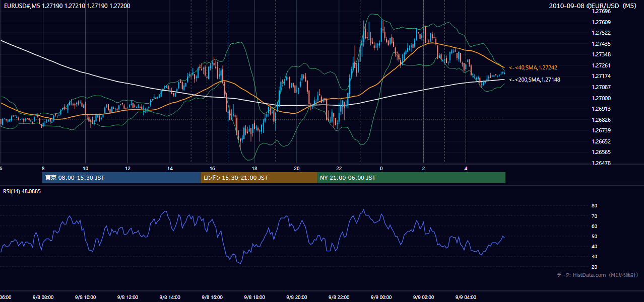Click hour label 18 on the price chart axis
Image resolution: width=644 pixels, height=302 pixels.
click(x=254, y=169)
